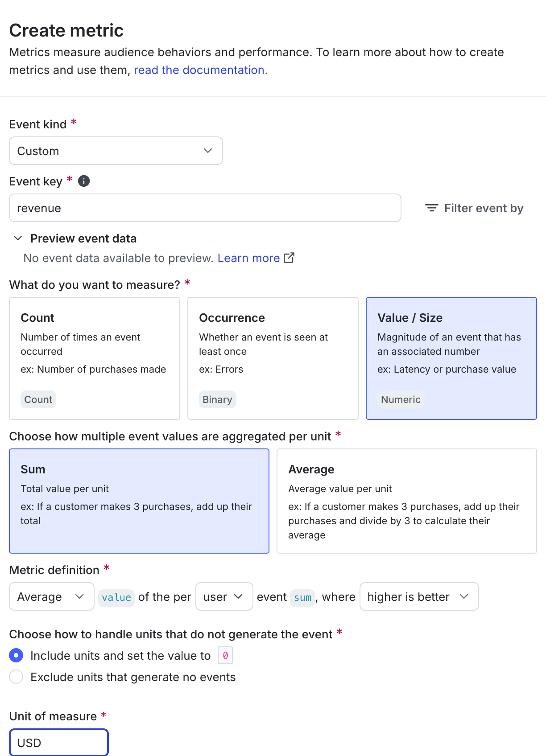Select the Include units and set value option
Screen dimensions: 546x756
[16, 655]
